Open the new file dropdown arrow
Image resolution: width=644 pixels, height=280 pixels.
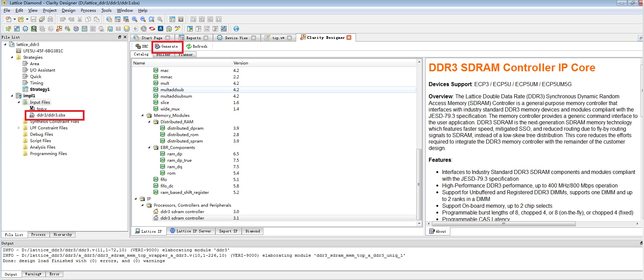pyautogui.click(x=15, y=19)
